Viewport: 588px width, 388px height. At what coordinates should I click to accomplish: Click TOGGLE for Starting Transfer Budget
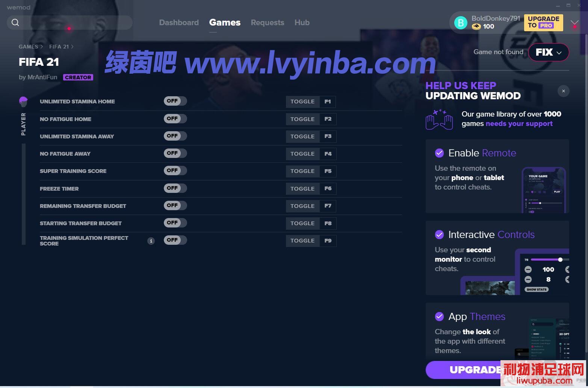pyautogui.click(x=302, y=223)
